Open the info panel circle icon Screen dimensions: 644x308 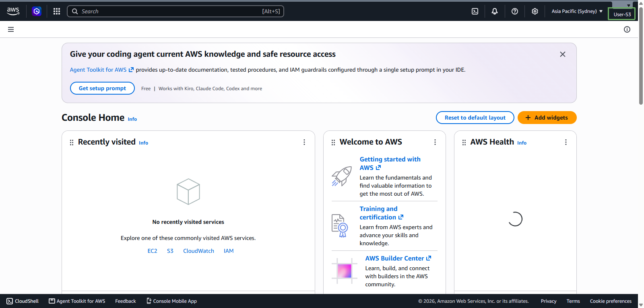[627, 29]
